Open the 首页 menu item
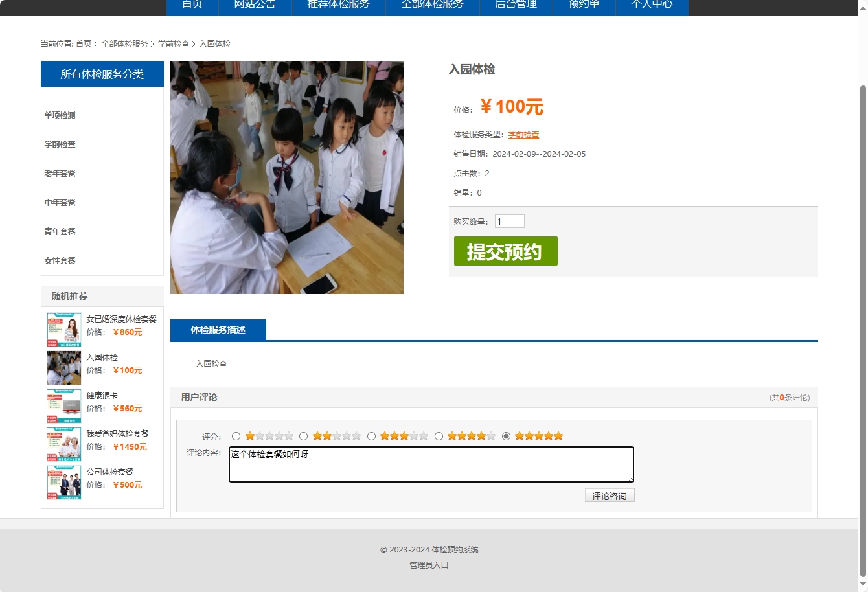 pyautogui.click(x=192, y=4)
